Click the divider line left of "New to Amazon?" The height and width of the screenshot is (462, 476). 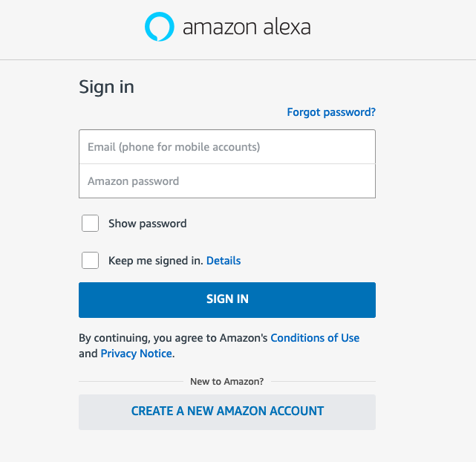pyautogui.click(x=130, y=382)
